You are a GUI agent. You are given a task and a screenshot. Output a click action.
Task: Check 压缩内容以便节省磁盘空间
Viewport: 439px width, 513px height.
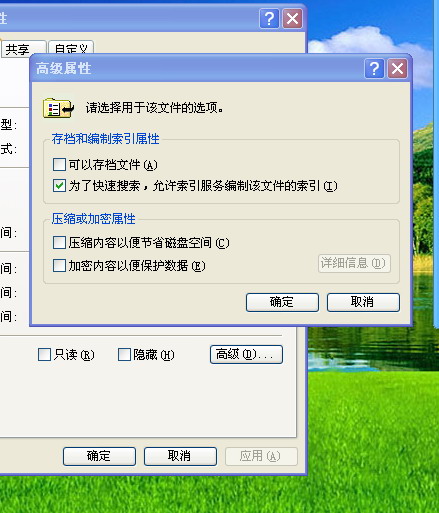click(x=59, y=243)
